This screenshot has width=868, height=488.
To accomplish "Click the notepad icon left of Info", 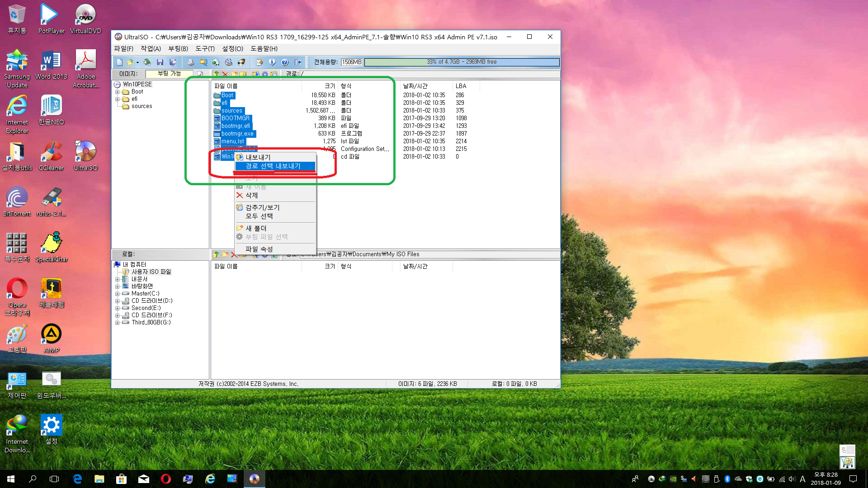I will [x=259, y=62].
